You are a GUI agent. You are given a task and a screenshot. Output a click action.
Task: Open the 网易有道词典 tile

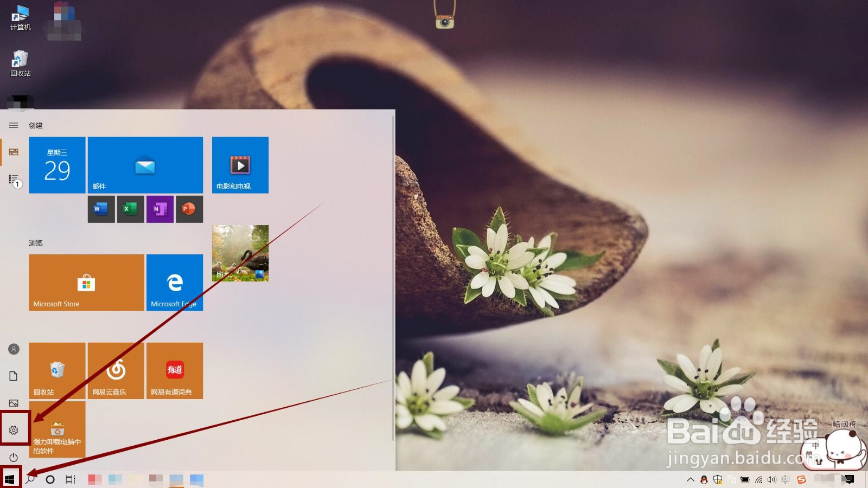175,371
